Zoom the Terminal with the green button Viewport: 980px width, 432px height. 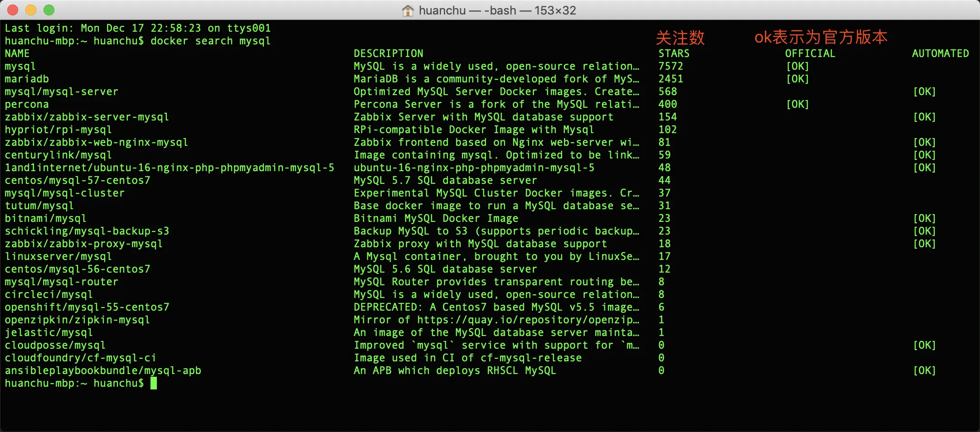coord(49,10)
